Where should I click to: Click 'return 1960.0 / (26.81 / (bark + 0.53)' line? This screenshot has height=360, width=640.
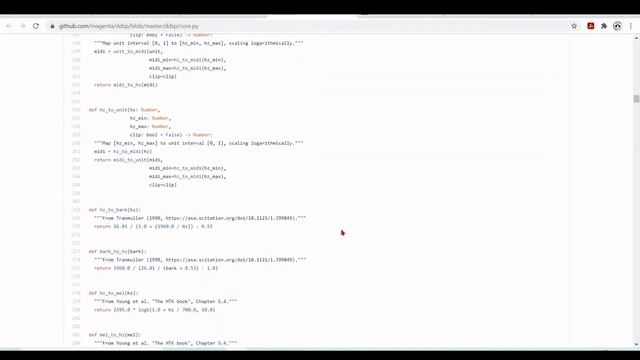[156, 268]
